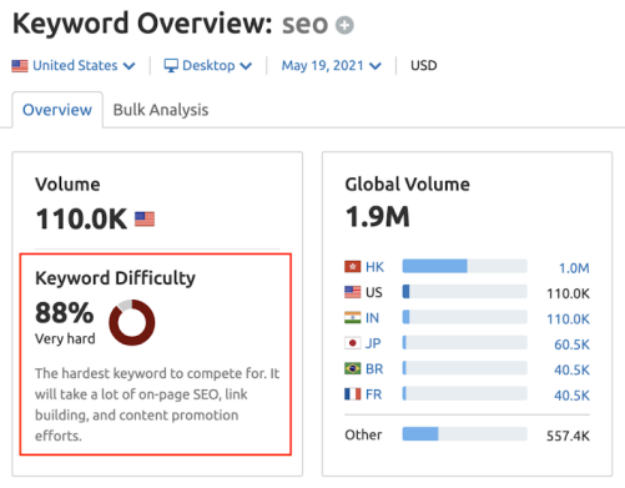Select the Overview tab
625x488 pixels.
57,110
